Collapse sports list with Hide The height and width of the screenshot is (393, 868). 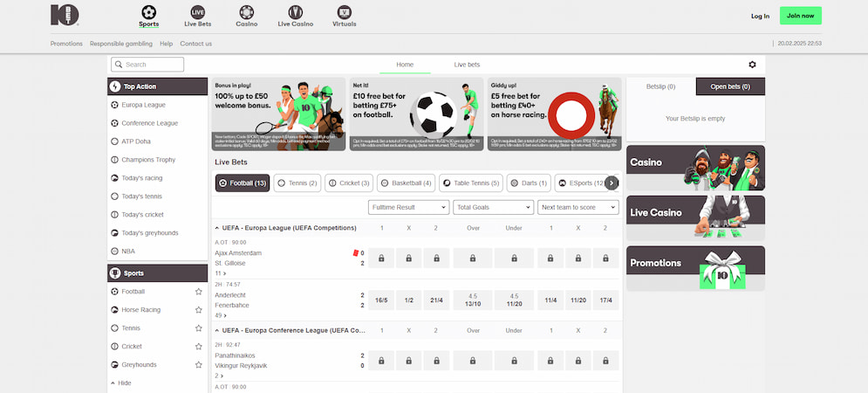pyautogui.click(x=120, y=383)
